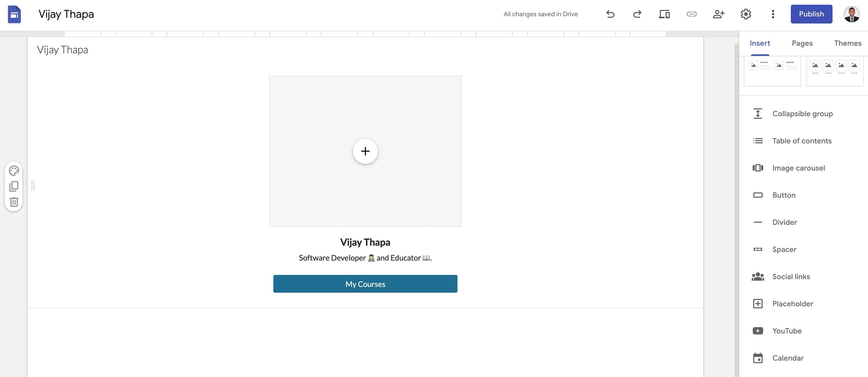The image size is (868, 377).
Task: Insert a Placeholder
Action: tap(803, 303)
